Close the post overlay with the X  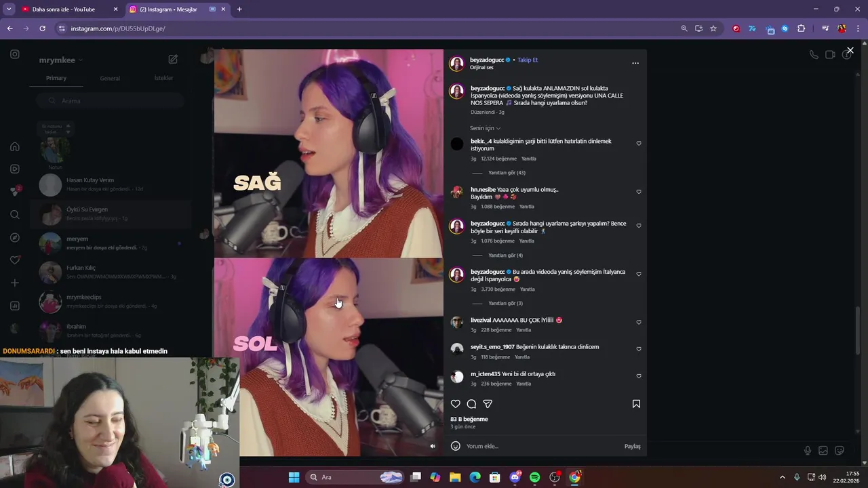coord(850,50)
